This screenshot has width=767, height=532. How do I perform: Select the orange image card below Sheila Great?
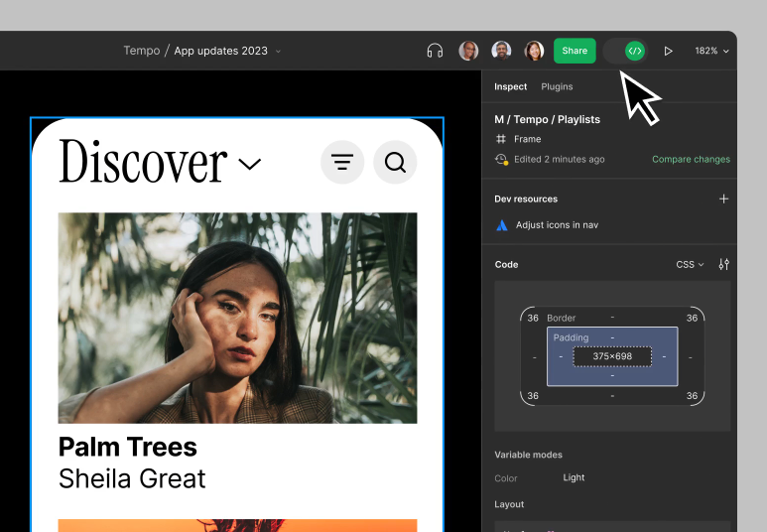[x=238, y=526]
